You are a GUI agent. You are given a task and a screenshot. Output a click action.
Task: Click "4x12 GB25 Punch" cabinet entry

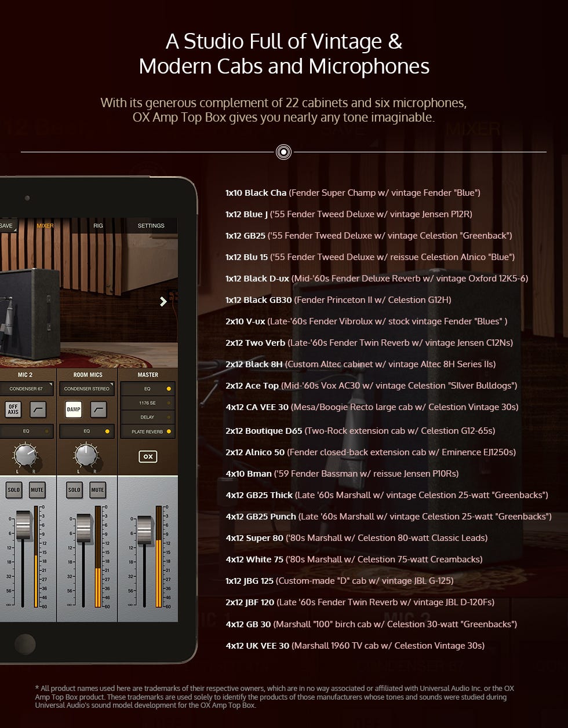pyautogui.click(x=388, y=517)
